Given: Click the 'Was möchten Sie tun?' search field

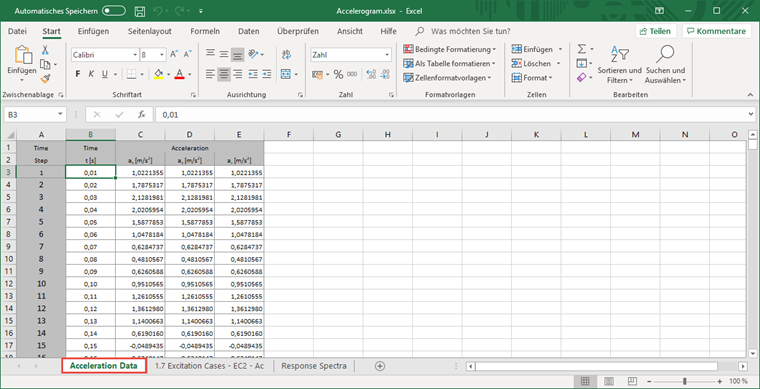Looking at the screenshot, I should (x=470, y=31).
